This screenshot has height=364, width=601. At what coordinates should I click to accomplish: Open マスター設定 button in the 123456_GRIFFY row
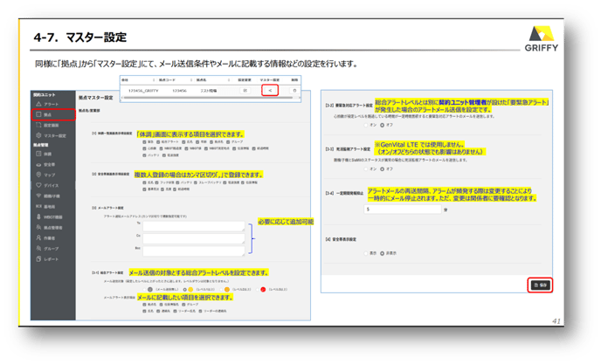tap(270, 91)
